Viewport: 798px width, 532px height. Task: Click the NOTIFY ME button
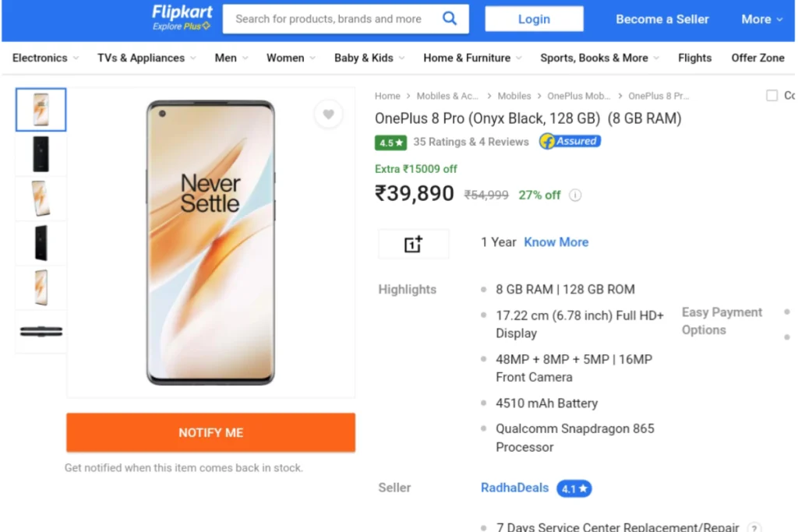tap(210, 433)
